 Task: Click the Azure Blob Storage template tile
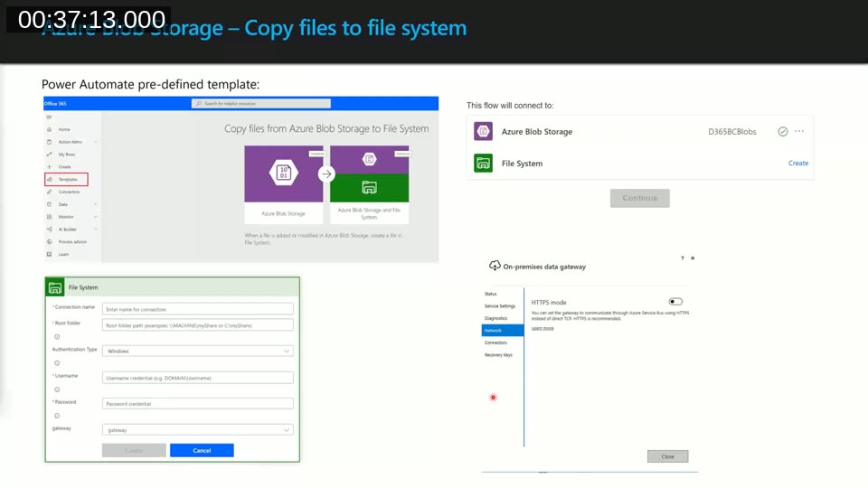[283, 184]
